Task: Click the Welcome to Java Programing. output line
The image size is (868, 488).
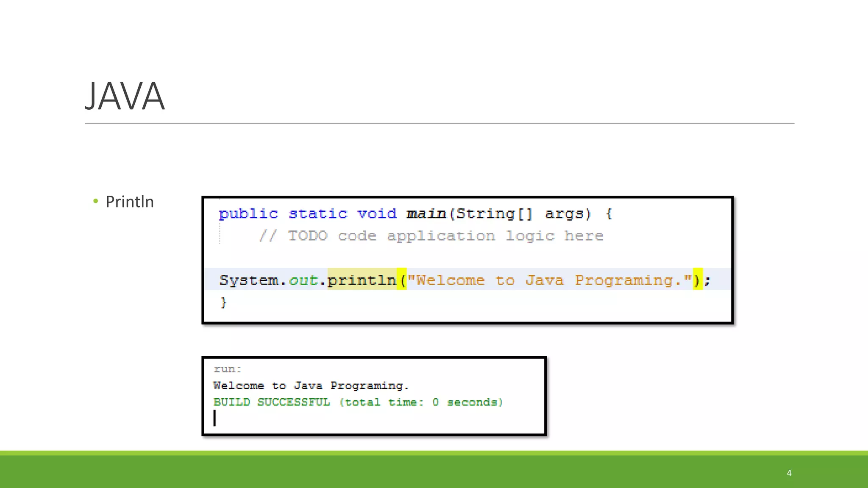Action: coord(311,385)
